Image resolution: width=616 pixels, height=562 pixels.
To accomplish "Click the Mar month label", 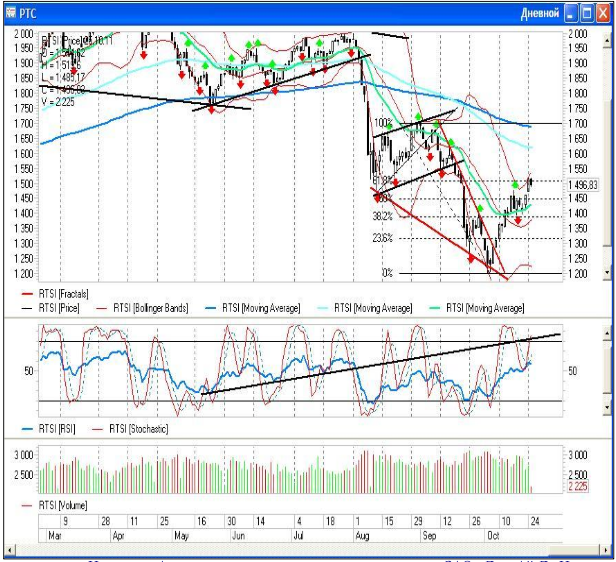I will click(x=55, y=536).
